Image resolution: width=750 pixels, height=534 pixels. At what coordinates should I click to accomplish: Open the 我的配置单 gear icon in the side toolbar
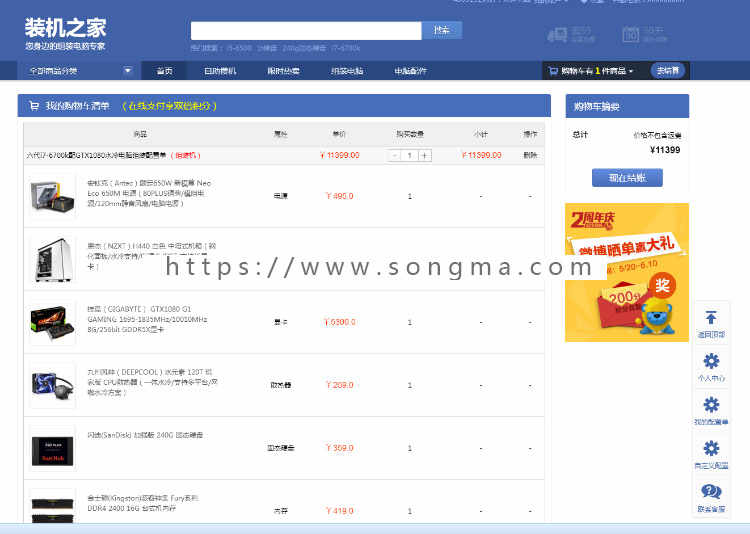(x=711, y=405)
